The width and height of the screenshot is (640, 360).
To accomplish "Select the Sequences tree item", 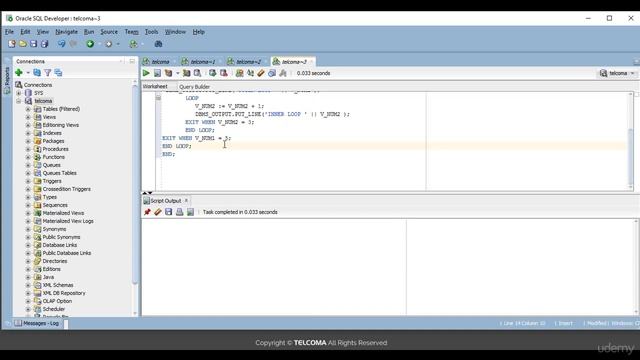I will (55, 205).
